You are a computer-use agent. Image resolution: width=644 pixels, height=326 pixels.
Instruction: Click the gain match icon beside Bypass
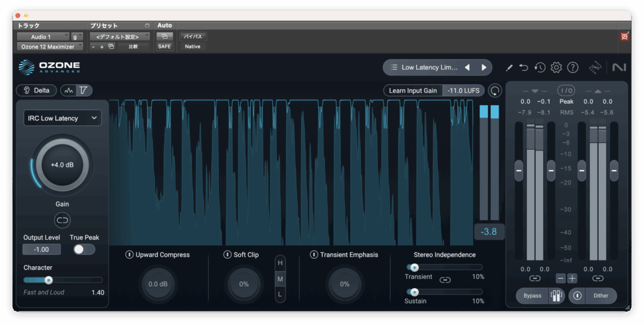556,296
